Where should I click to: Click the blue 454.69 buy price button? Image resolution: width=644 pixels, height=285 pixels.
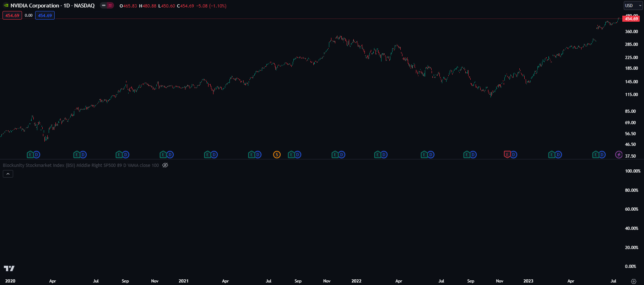click(45, 16)
